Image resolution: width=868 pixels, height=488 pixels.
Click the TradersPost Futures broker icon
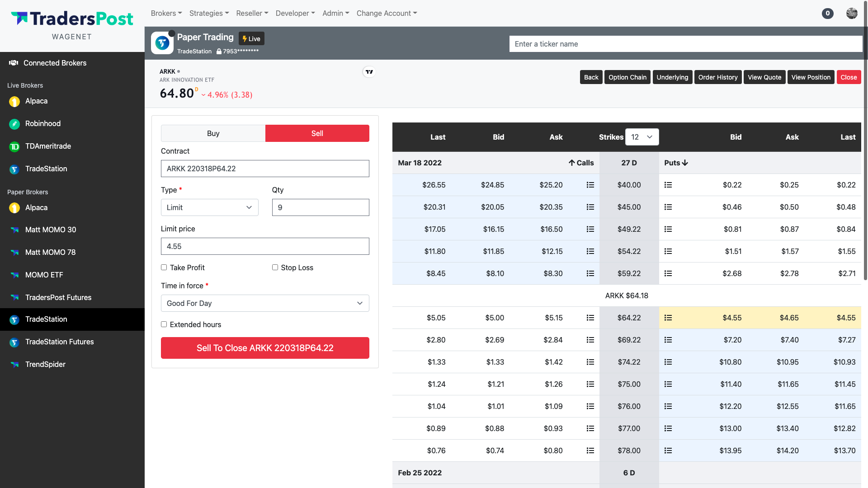(x=14, y=298)
